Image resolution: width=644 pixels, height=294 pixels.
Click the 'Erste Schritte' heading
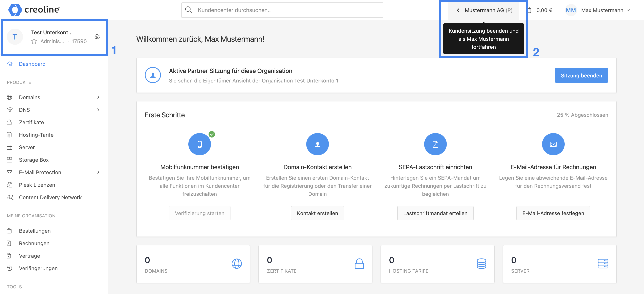pos(165,115)
